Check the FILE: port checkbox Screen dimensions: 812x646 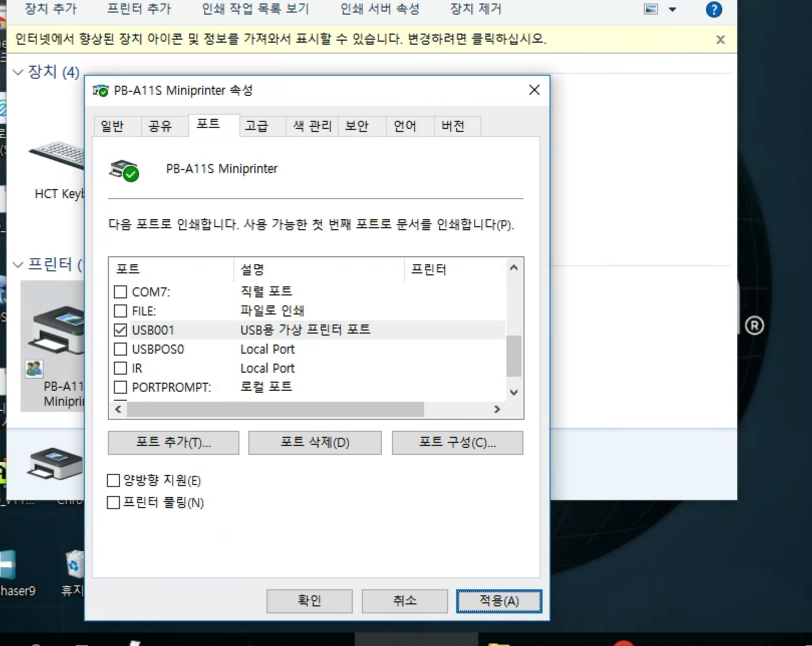point(120,311)
